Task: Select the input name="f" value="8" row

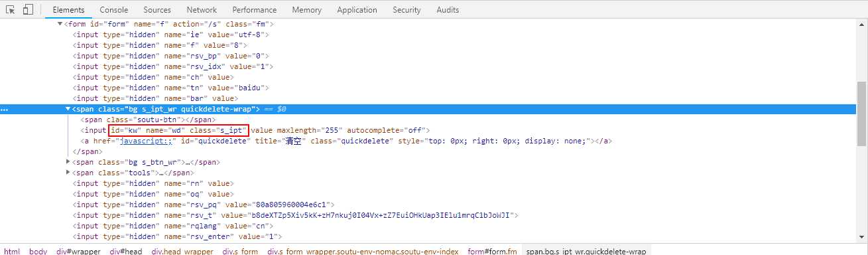Action: 160,45
